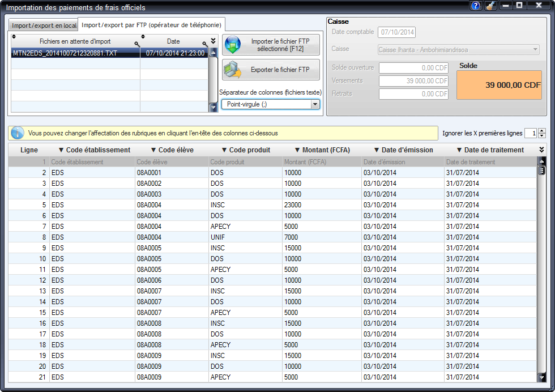Screen dimensions: 555x392
Task: Select Import/export par FTP tab
Action: [152, 25]
